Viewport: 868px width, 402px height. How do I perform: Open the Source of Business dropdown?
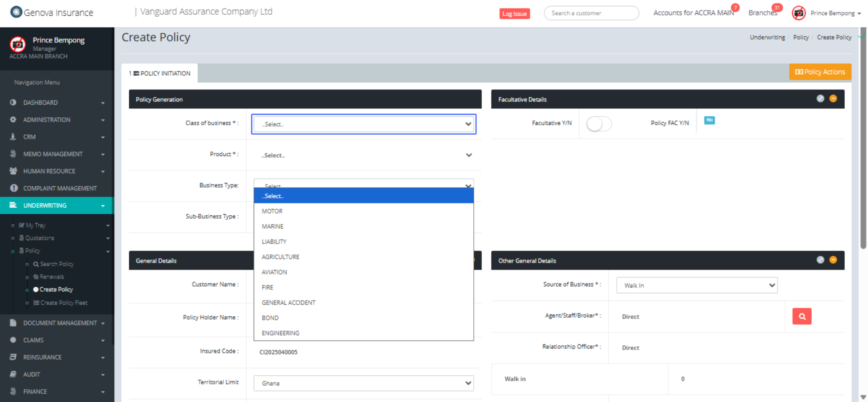[x=696, y=285]
